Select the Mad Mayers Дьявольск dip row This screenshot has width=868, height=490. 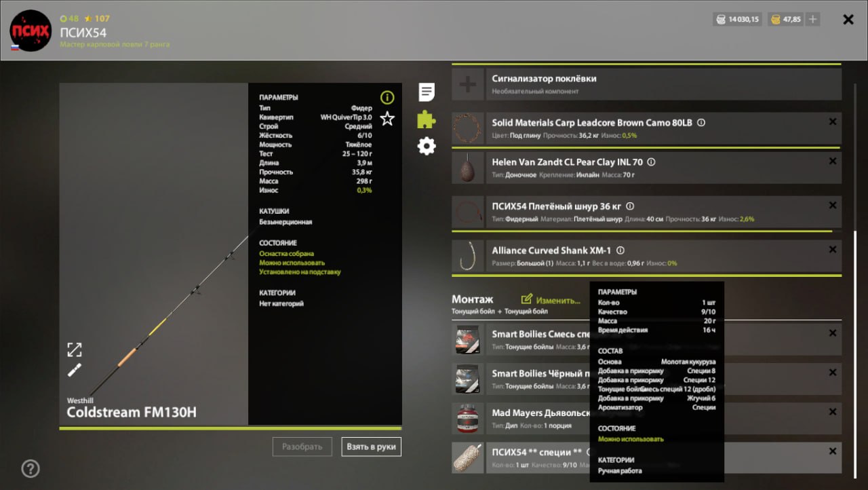[646, 418]
